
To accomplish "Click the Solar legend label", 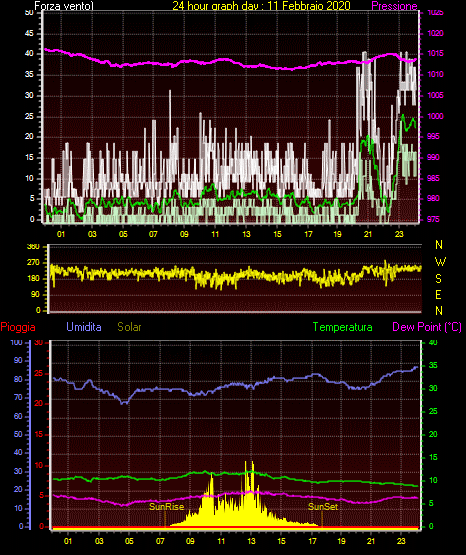I will point(130,327).
